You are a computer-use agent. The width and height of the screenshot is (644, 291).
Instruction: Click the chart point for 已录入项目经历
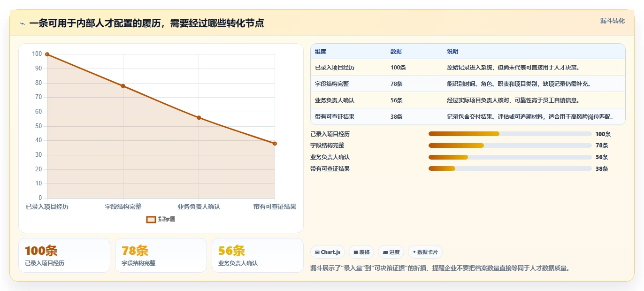tap(47, 54)
